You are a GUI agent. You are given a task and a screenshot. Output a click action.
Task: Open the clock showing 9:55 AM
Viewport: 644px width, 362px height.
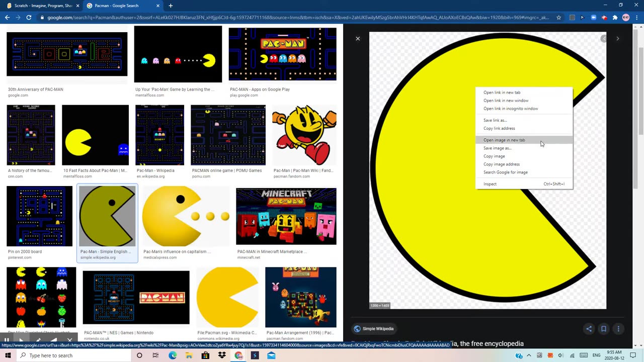614,355
